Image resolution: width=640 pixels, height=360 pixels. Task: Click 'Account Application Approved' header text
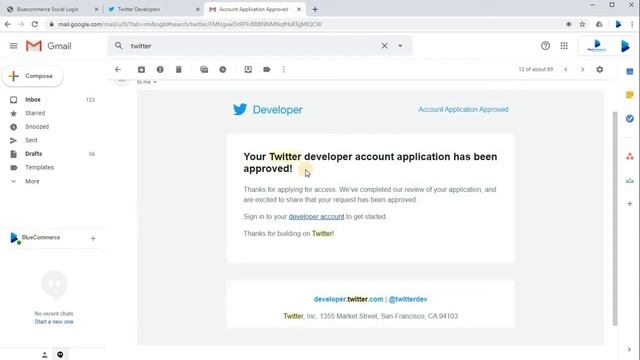pos(463,109)
